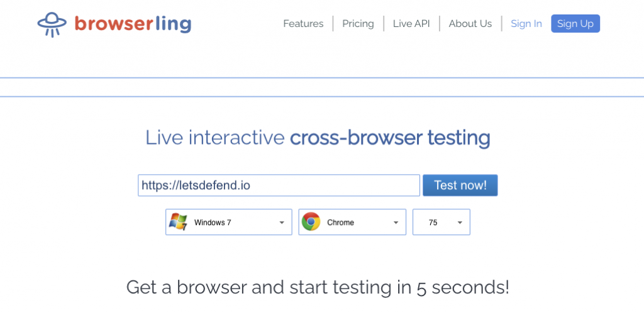This screenshot has height=313, width=644.
Task: Click the Sign In link
Action: [x=526, y=24]
